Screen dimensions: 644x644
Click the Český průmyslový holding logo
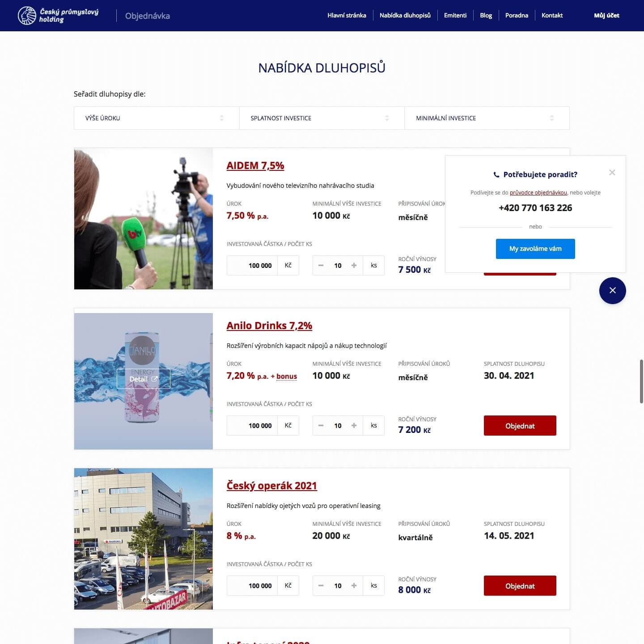(x=58, y=16)
